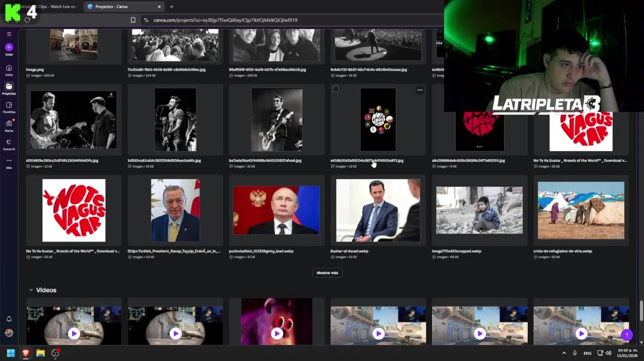644x361 pixels.
Task: Open more options on e418b20d image card
Action: 420,90
